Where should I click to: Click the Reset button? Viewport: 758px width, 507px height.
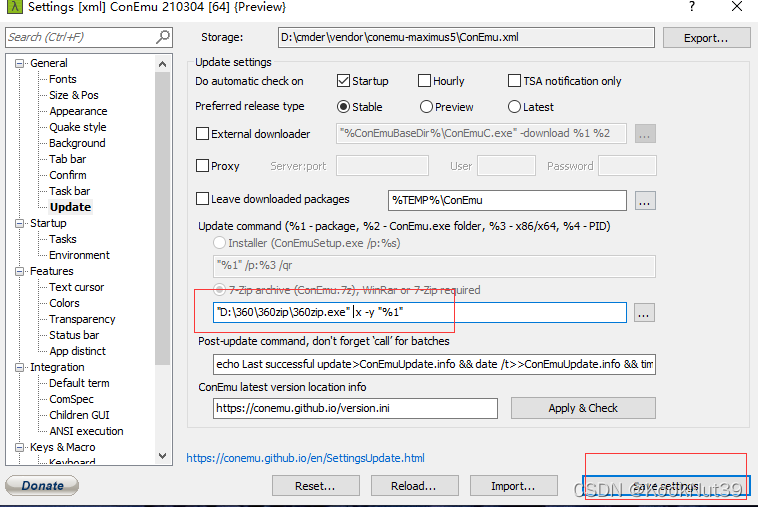[316, 486]
